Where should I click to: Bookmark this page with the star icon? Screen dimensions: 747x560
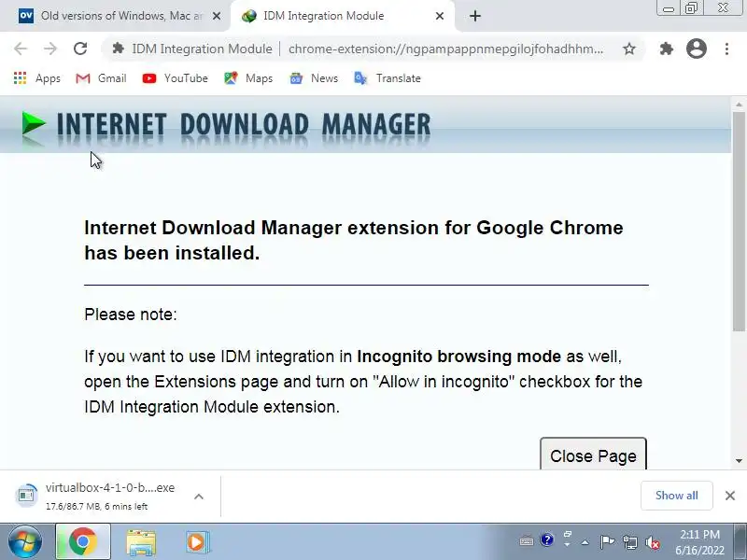click(x=629, y=49)
